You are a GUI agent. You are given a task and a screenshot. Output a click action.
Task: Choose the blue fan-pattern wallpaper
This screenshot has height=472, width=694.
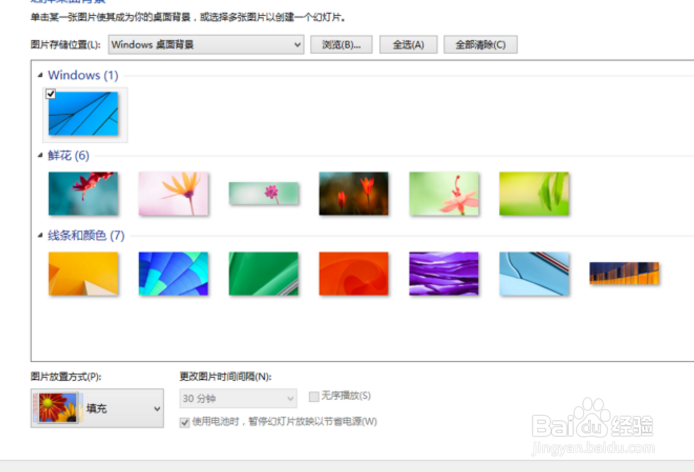[174, 274]
